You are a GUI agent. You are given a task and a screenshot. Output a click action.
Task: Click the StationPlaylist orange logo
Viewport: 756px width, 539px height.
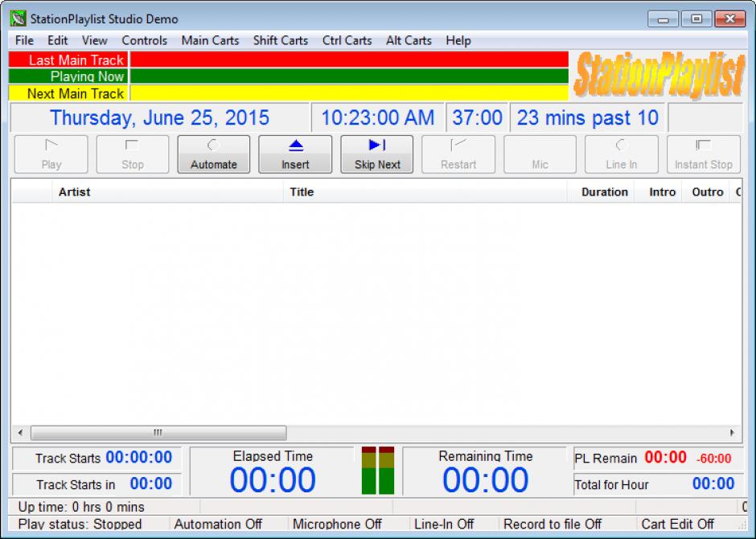(659, 75)
